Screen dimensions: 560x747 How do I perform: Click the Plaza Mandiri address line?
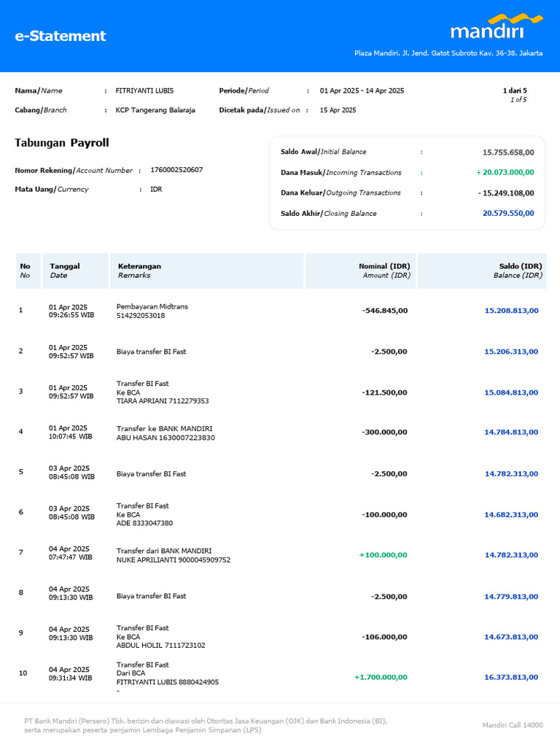pos(448,53)
